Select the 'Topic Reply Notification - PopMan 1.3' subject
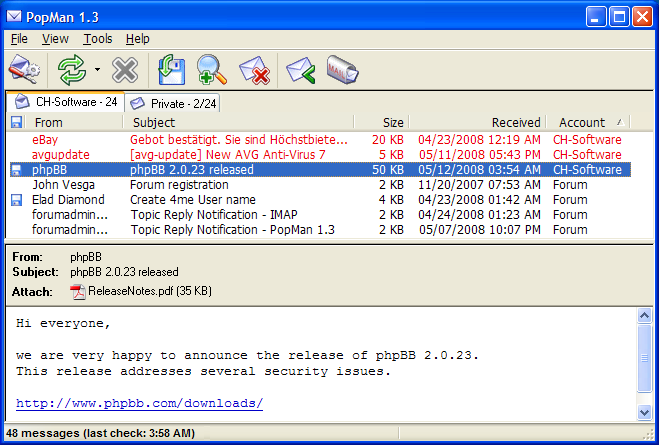Viewport: 659px width, 445px height. coord(232,230)
